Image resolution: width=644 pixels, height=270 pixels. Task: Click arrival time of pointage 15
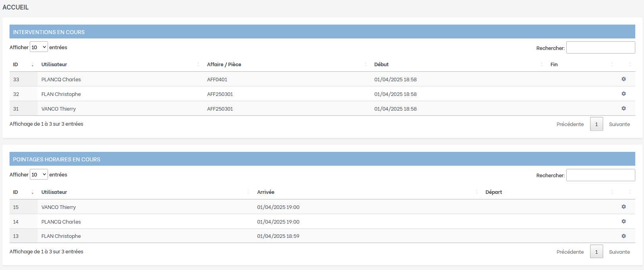pos(278,207)
